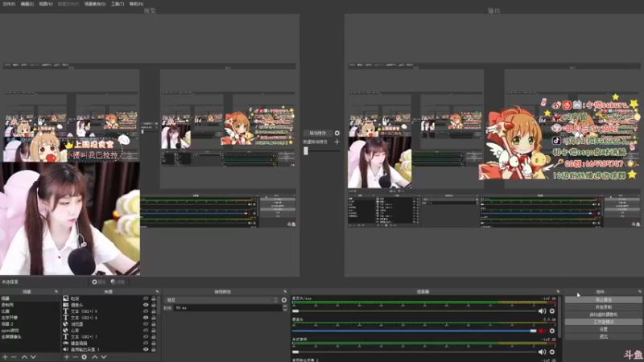The image size is (644, 362).
Task: Pop out the sources dock panel
Action: [157, 291]
